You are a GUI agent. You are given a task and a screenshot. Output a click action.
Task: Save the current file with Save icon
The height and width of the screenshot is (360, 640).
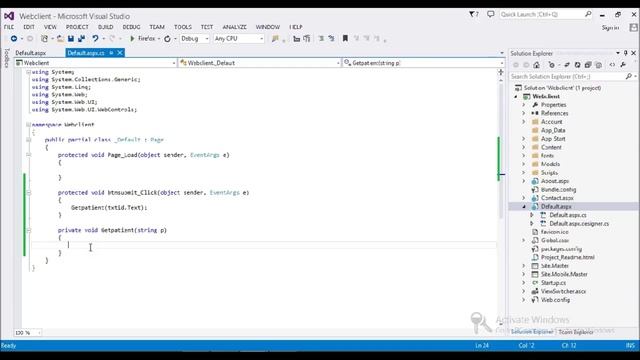71,38
